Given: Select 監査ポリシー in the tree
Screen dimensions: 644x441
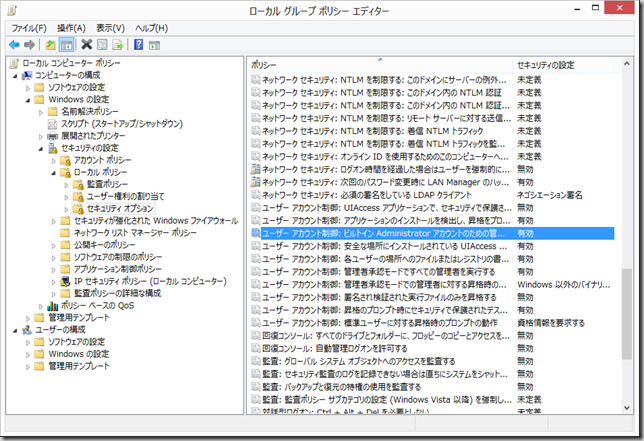Looking at the screenshot, I should point(106,184).
